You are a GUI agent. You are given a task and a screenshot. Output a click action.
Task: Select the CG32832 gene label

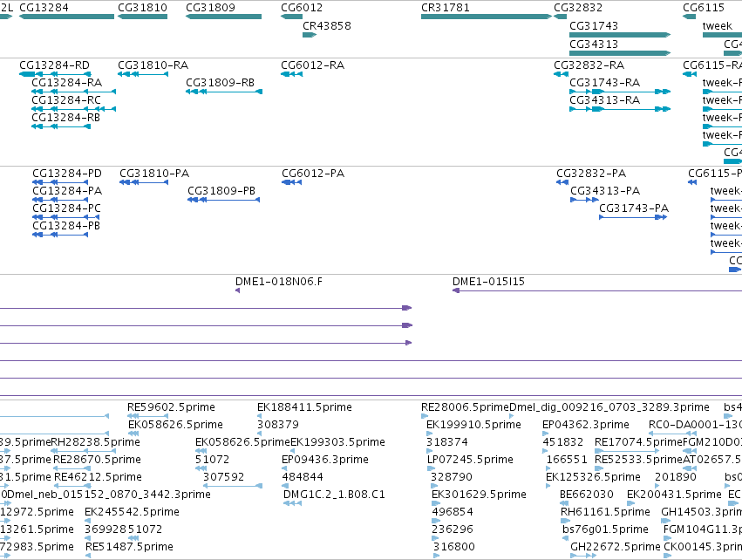(578, 8)
